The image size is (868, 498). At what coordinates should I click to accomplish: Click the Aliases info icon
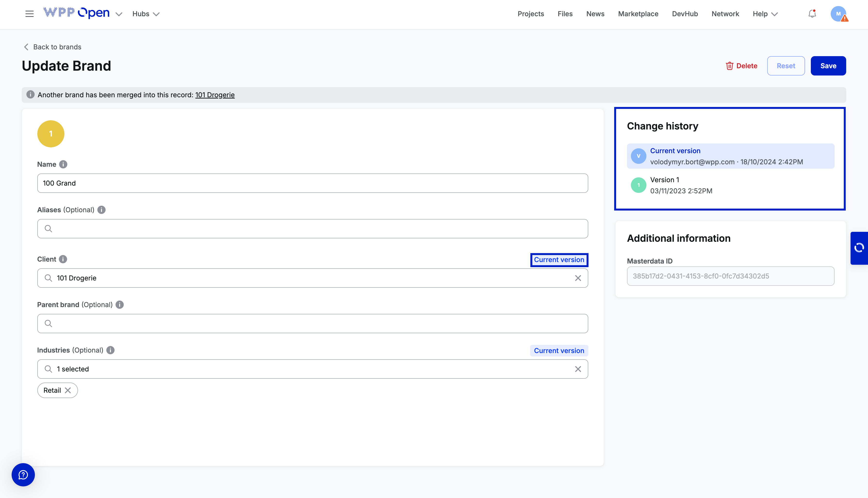pyautogui.click(x=101, y=210)
